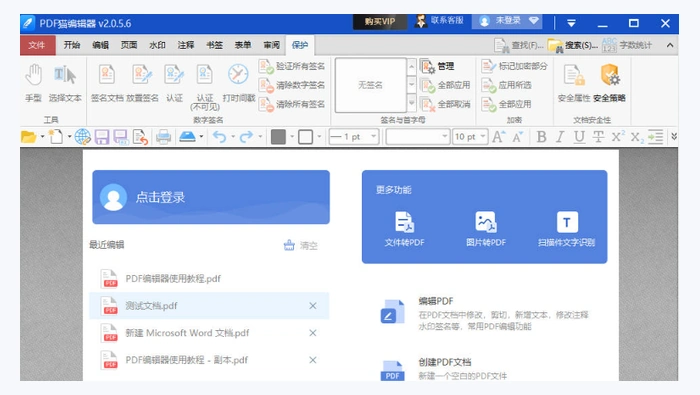This screenshot has height=395, width=700.
Task: Toggle underline formatting
Action: (x=579, y=137)
